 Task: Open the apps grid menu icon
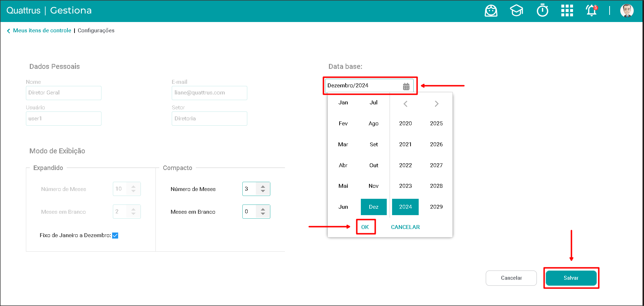coord(567,11)
